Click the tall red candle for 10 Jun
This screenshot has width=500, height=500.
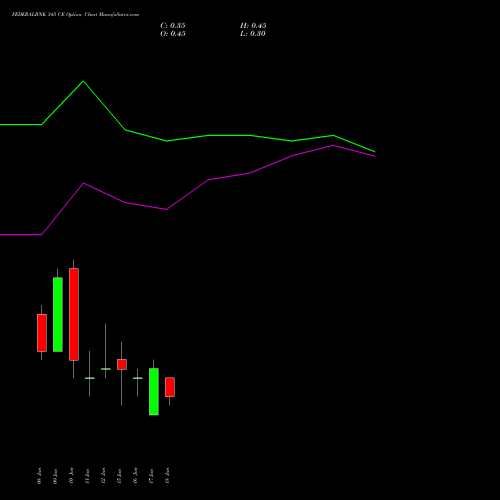click(74, 314)
